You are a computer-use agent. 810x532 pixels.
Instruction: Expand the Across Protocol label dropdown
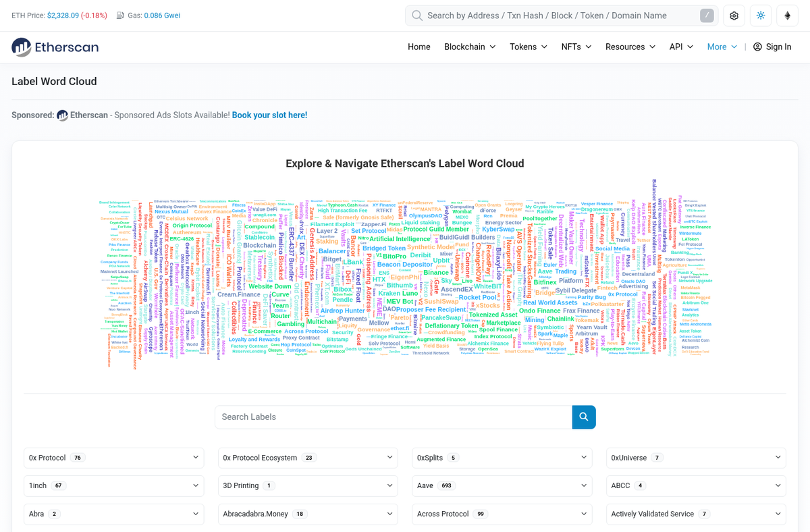click(x=502, y=514)
